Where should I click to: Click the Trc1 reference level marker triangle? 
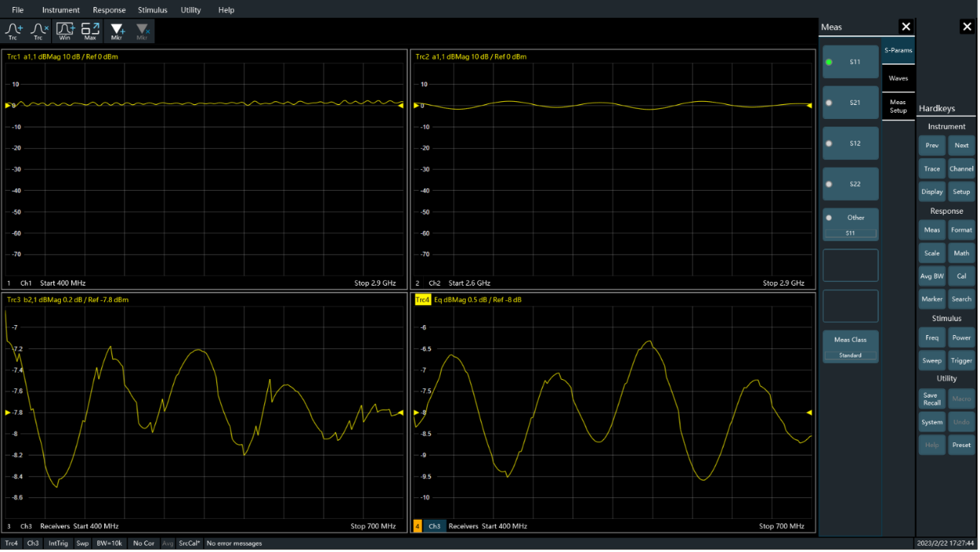pyautogui.click(x=8, y=105)
